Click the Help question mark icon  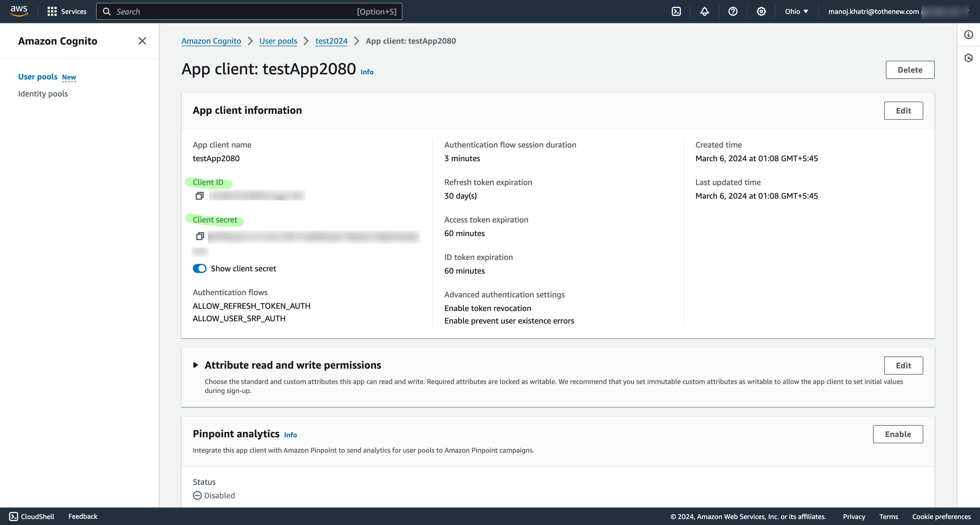(x=733, y=11)
